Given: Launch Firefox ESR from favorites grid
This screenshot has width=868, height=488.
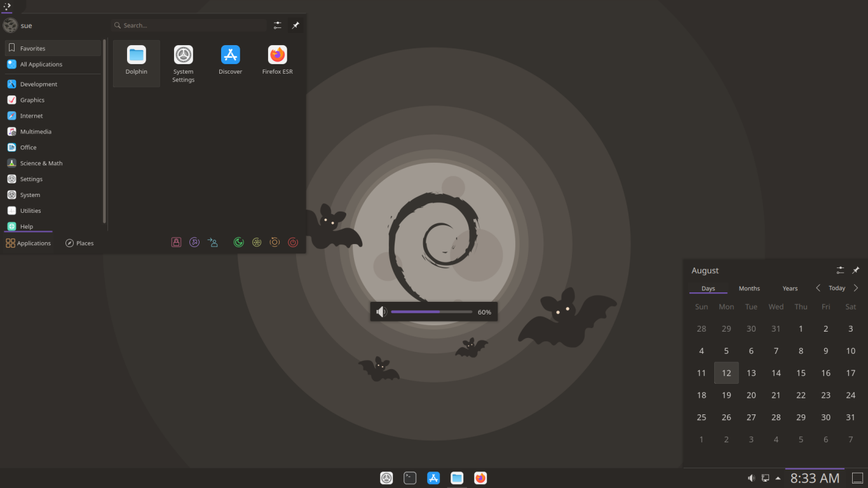Looking at the screenshot, I should click(x=277, y=63).
